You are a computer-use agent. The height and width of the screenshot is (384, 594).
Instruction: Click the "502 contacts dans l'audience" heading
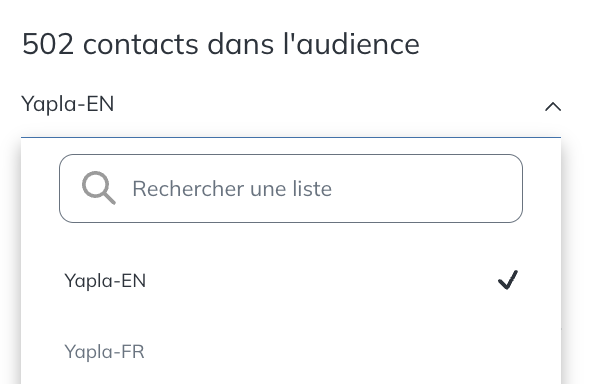click(x=220, y=44)
